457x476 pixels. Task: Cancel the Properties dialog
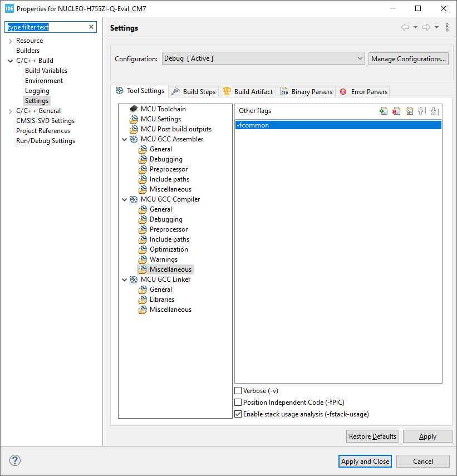tap(423, 461)
